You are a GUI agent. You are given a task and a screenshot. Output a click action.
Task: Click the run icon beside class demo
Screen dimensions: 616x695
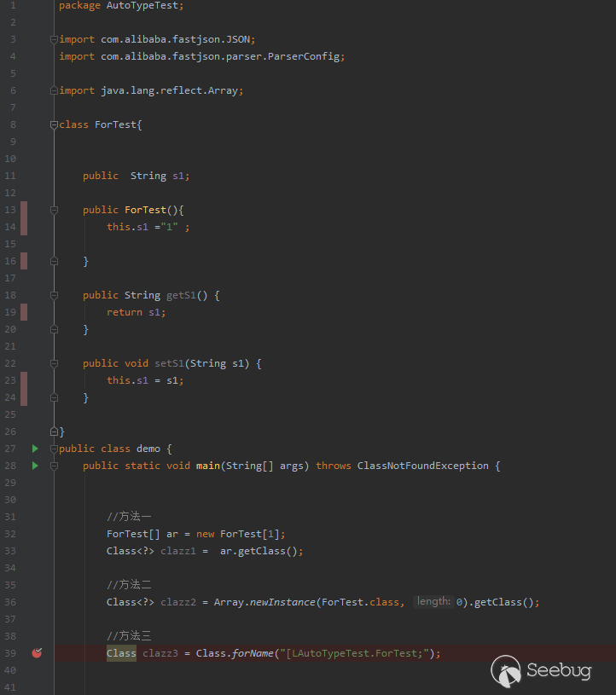click(35, 449)
